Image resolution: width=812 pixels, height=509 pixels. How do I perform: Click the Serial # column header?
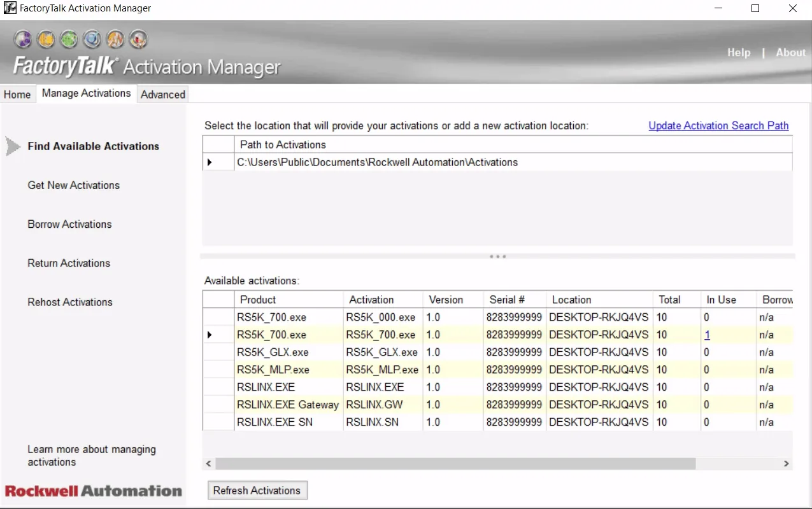(515, 300)
